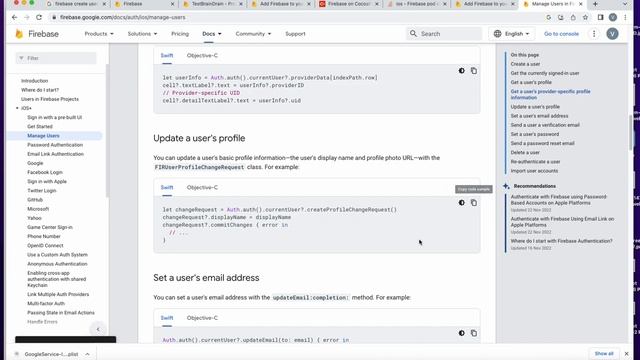Toggle dark theme on the changeRequest code block
This screenshot has height=360, width=640.
pos(462,202)
